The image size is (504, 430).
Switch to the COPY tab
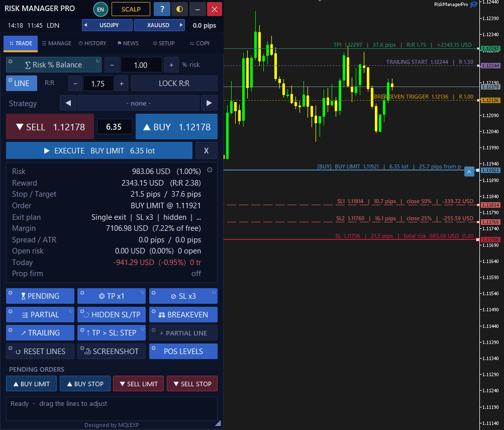pyautogui.click(x=199, y=43)
